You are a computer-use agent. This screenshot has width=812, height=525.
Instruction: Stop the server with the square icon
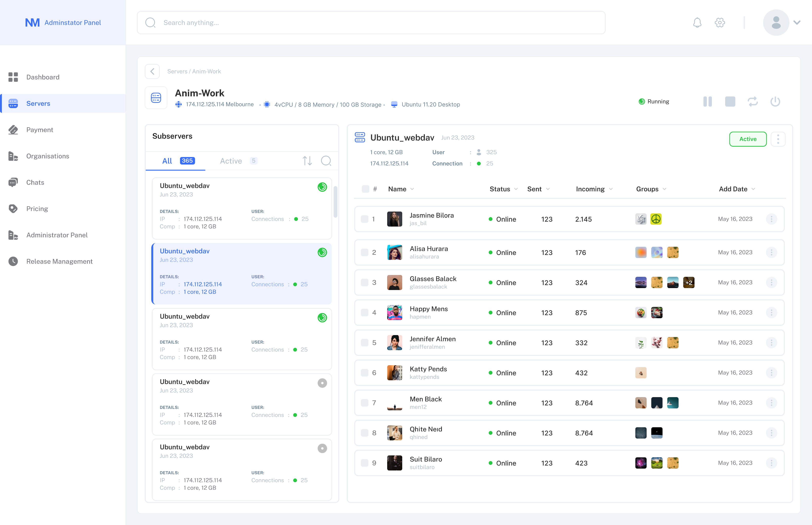point(730,101)
